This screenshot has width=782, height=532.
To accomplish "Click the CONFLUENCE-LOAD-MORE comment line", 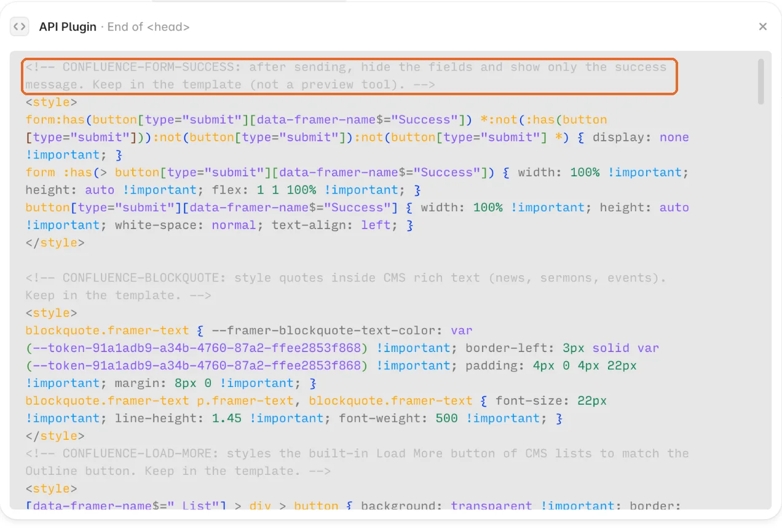I will coord(357,453).
